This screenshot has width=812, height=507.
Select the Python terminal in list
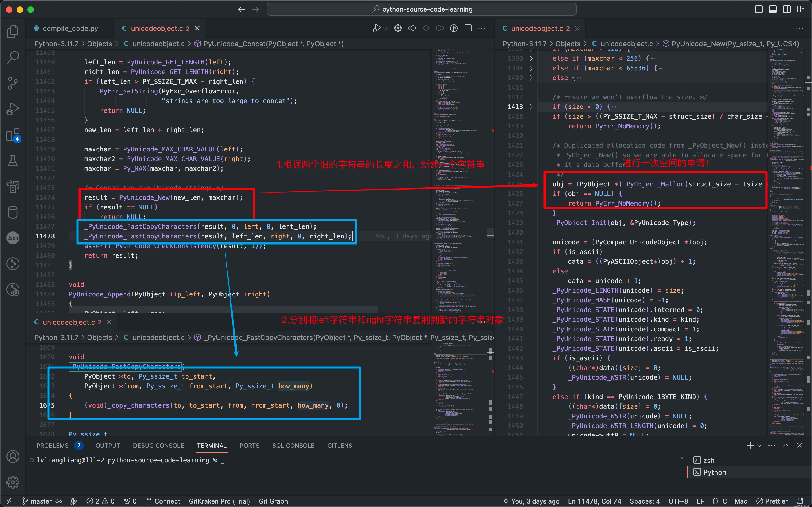tap(750, 472)
